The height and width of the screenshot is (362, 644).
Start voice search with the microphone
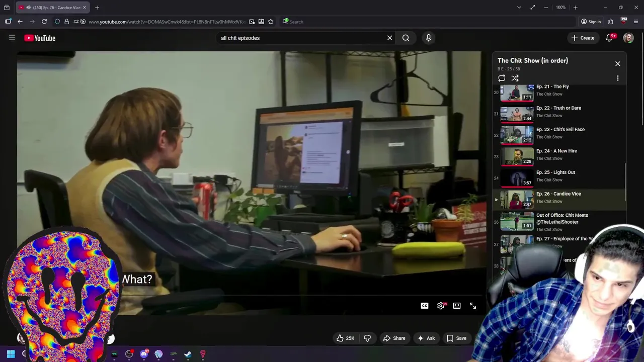coord(429,38)
